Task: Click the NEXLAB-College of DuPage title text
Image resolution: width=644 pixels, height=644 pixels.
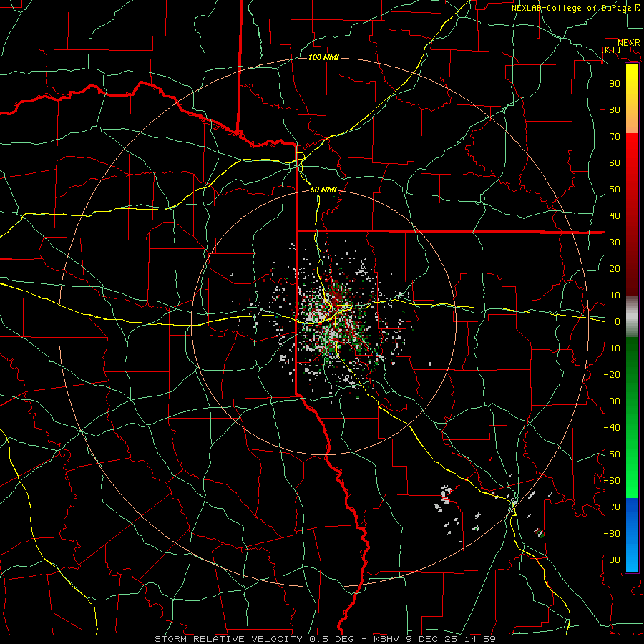Action: (x=572, y=8)
